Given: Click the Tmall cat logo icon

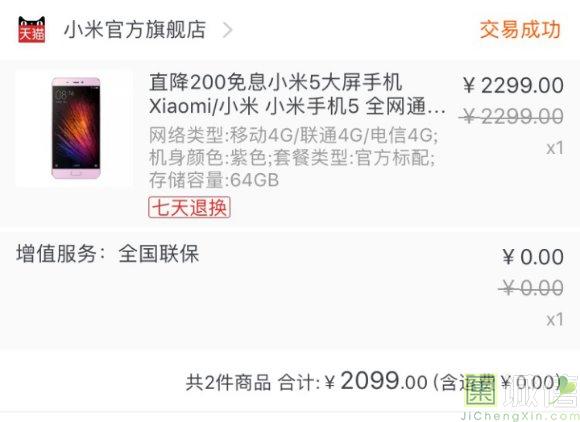Looking at the screenshot, I should (32, 30).
